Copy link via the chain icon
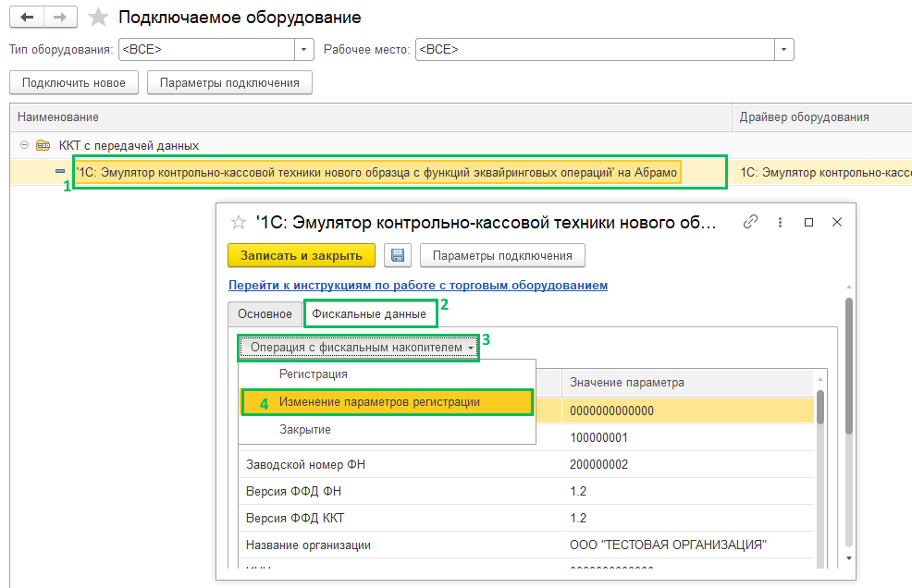This screenshot has height=588, width=912. pyautogui.click(x=751, y=223)
